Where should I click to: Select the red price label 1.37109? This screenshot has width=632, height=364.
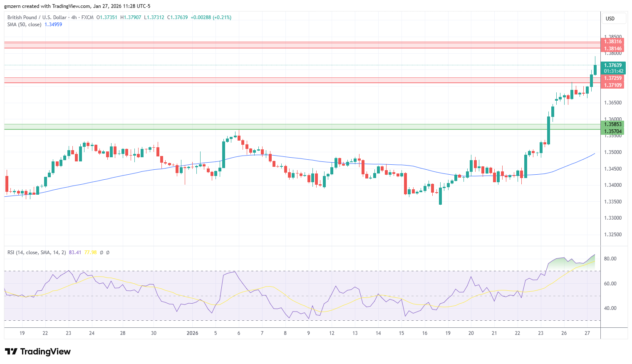click(x=613, y=85)
